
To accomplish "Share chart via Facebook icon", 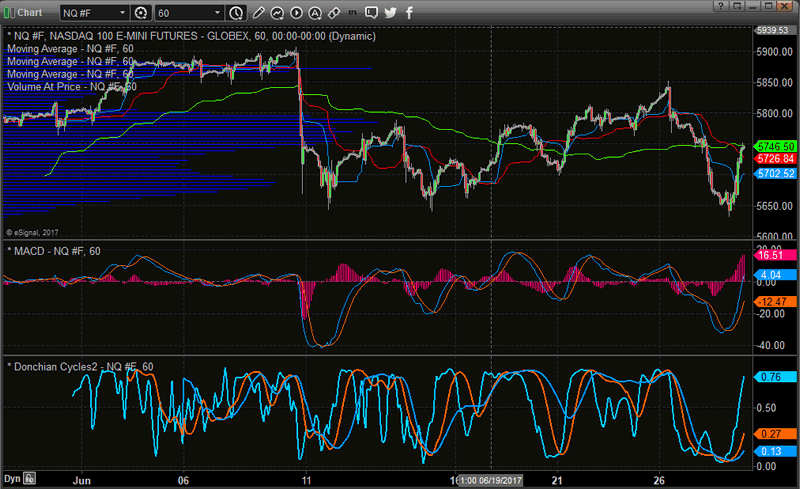I will point(408,13).
